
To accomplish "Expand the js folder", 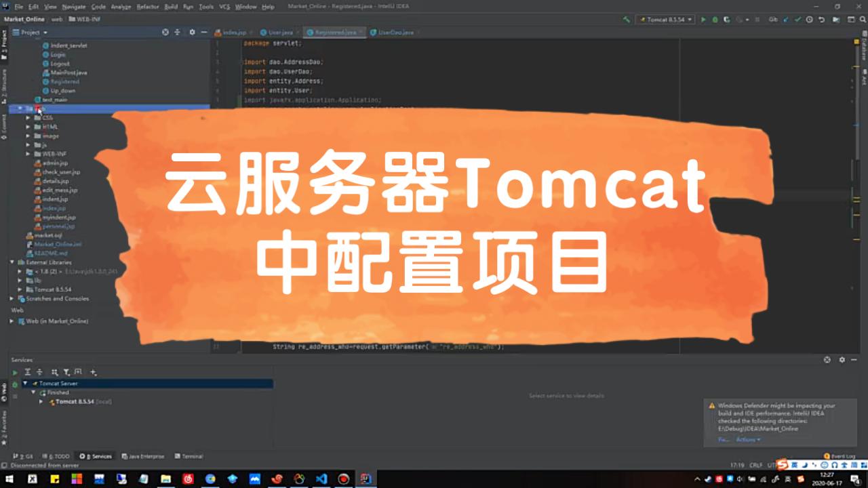I will (28, 145).
